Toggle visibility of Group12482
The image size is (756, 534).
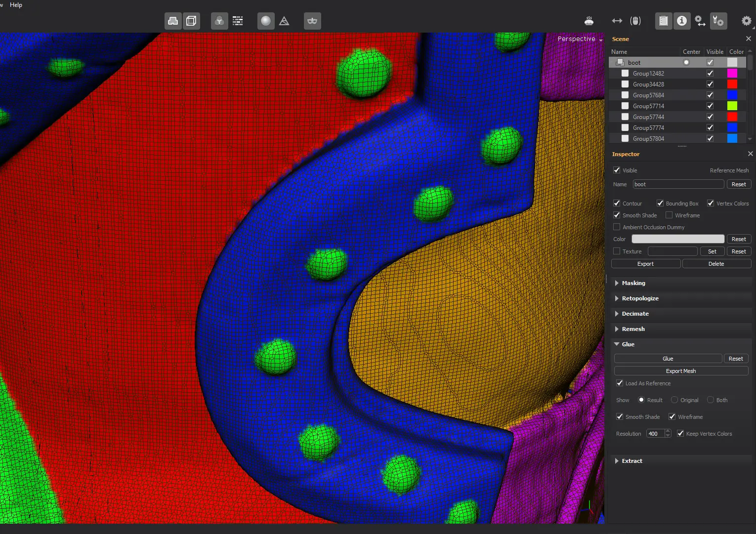[x=710, y=73]
